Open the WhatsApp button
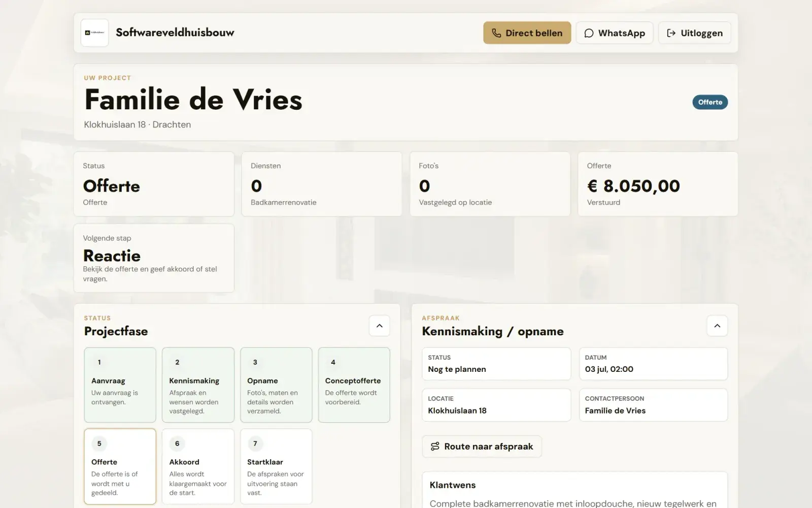Screen dimensions: 812x508 [x=614, y=33]
